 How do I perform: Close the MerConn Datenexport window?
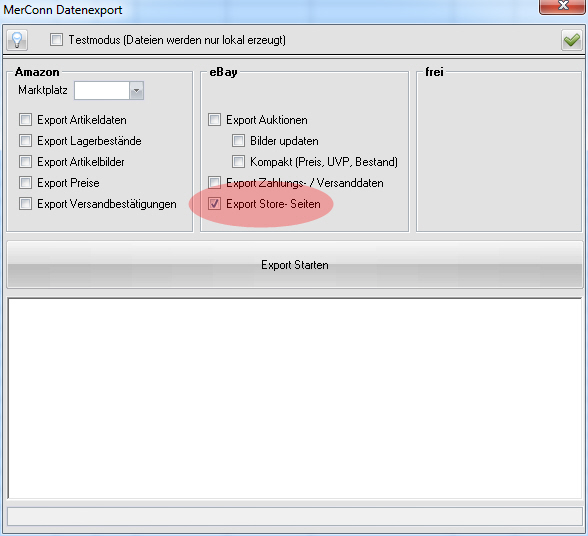(562, 6)
